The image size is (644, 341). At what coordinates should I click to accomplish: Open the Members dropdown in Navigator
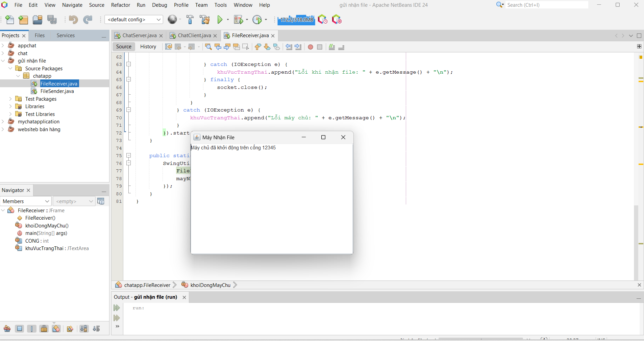tap(26, 201)
